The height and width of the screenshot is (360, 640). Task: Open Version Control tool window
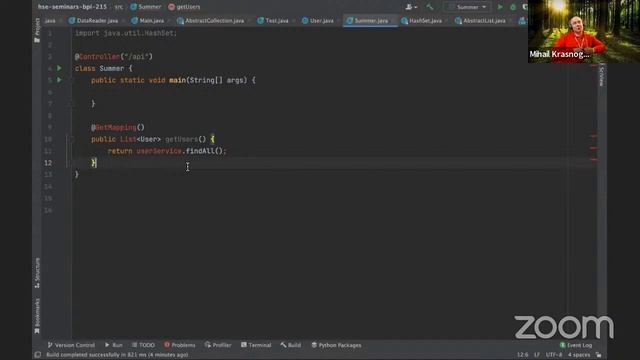[71, 345]
